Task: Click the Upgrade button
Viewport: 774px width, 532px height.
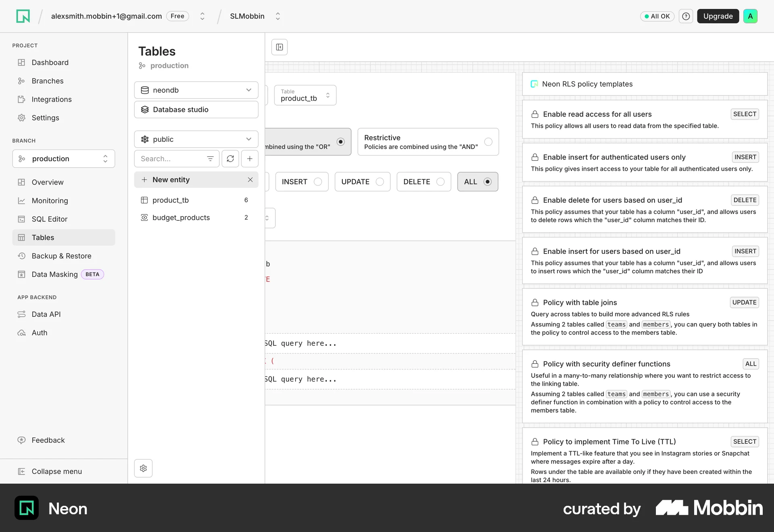Action: click(718, 16)
